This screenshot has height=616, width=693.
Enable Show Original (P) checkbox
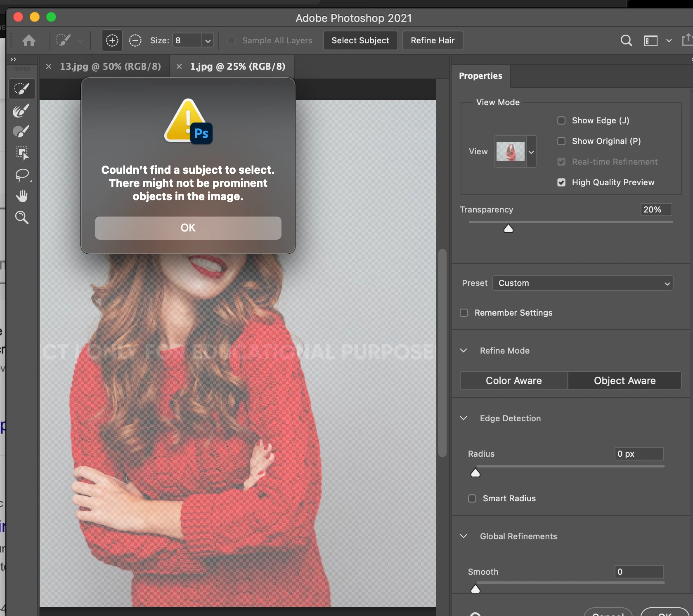(561, 141)
